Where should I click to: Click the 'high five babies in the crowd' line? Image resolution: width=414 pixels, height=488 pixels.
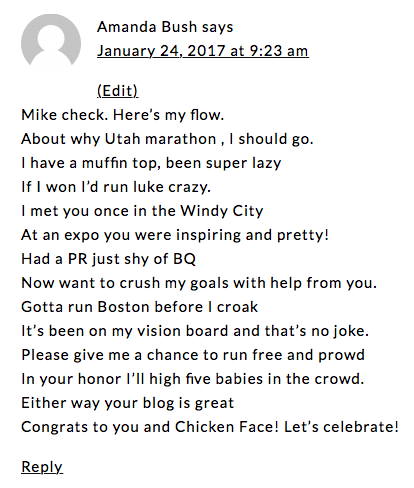(x=193, y=379)
